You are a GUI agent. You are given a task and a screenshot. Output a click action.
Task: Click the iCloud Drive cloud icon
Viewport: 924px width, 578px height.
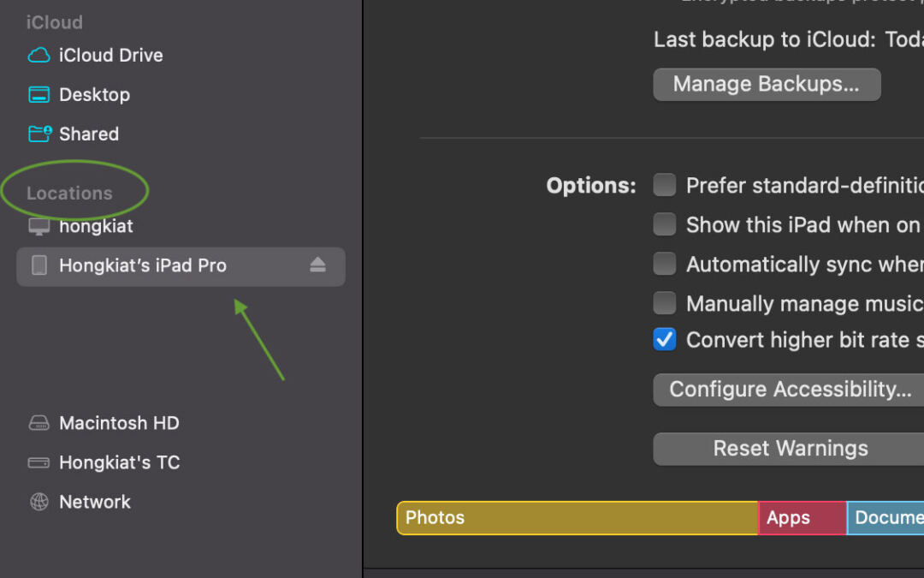tap(39, 56)
